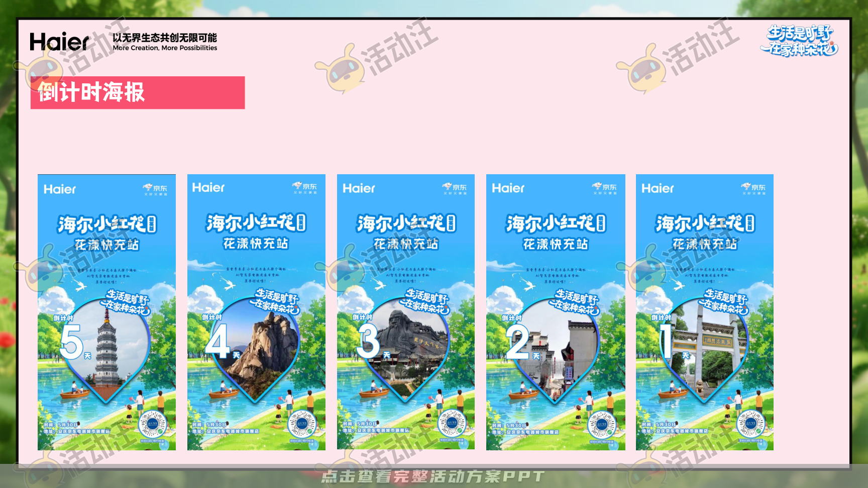This screenshot has height=488, width=868.
Task: Click the large number 3 countdown digit
Action: tap(368, 341)
